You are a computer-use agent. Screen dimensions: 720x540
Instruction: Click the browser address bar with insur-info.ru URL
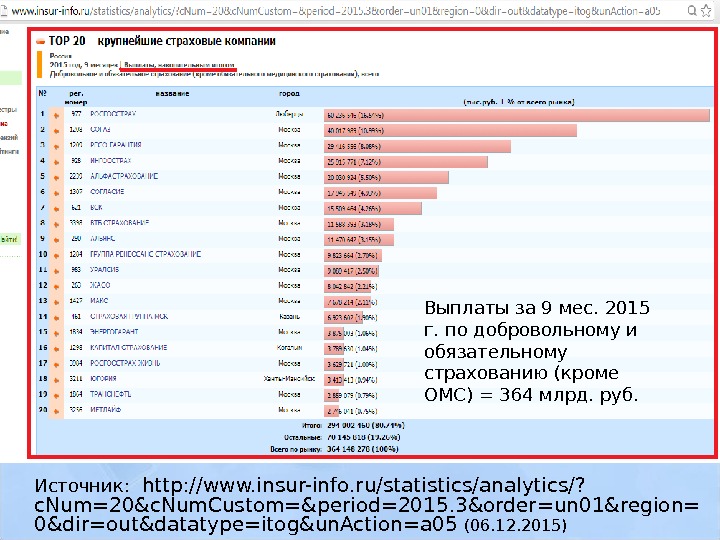pyautogui.click(x=335, y=11)
